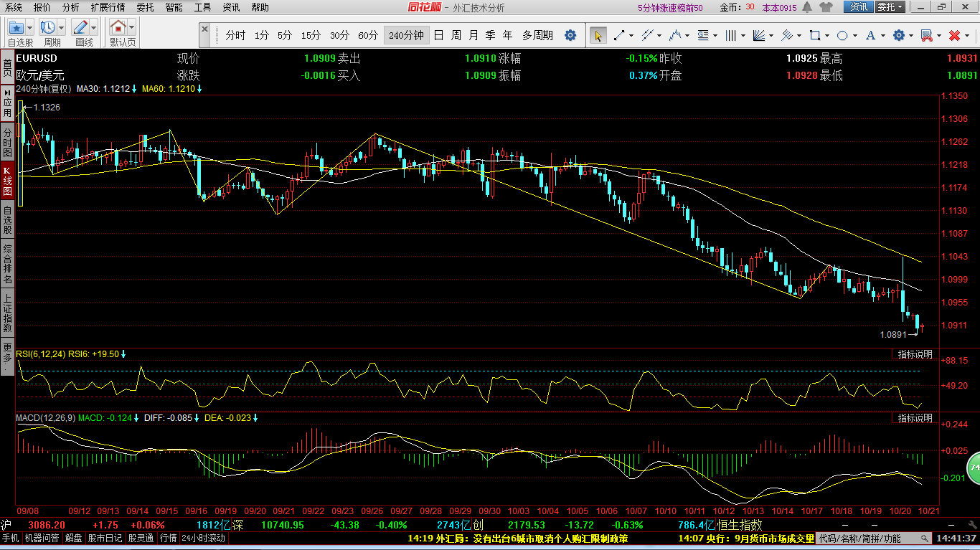Screen dimensions: 980x550
Task: Open the 扩展行情 menu
Action: (x=108, y=7)
